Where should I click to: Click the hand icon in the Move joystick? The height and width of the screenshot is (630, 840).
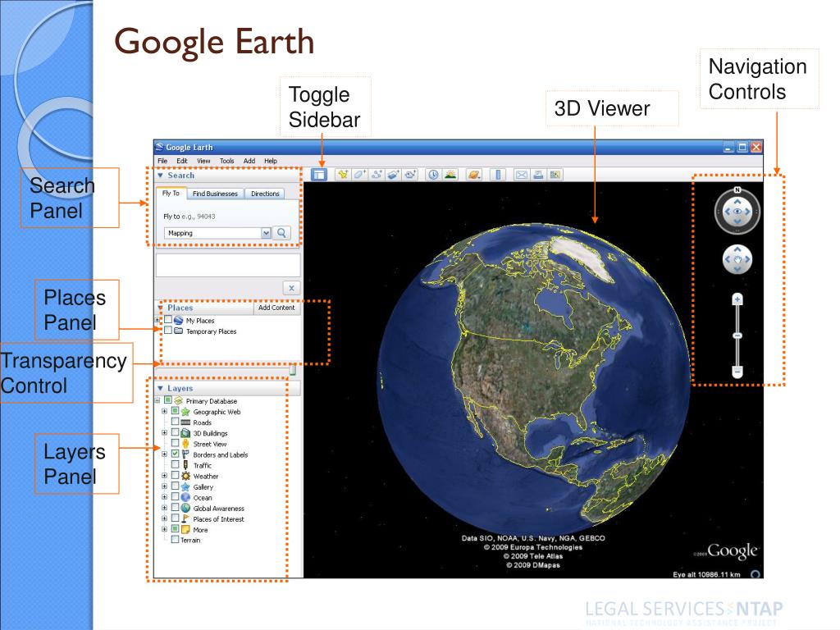(737, 260)
